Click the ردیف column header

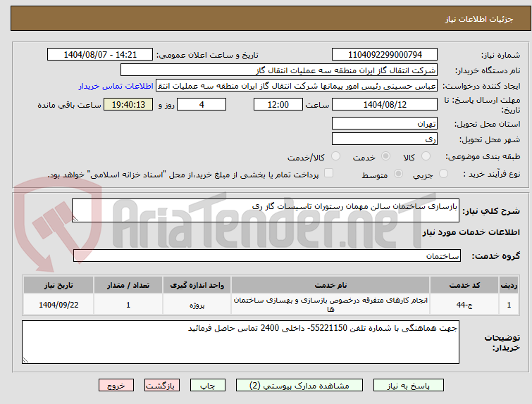tap(509, 285)
